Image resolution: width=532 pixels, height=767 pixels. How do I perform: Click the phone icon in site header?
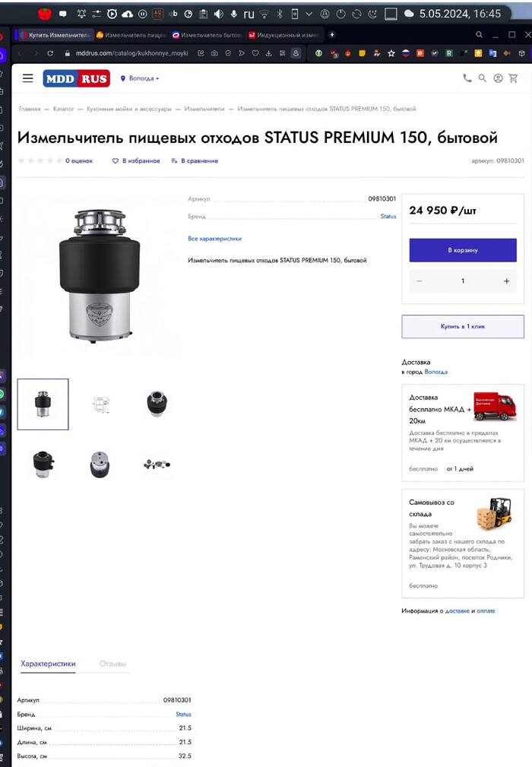[467, 78]
